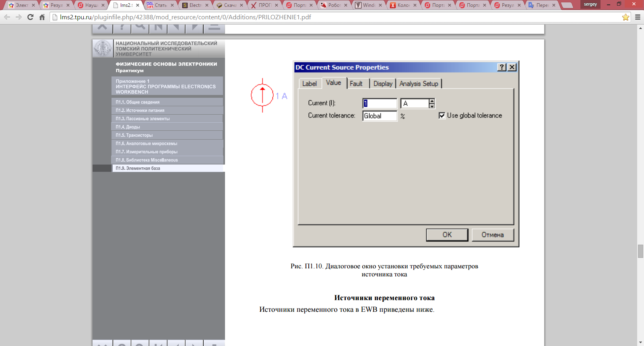Reload the current PDF page

pos(30,17)
